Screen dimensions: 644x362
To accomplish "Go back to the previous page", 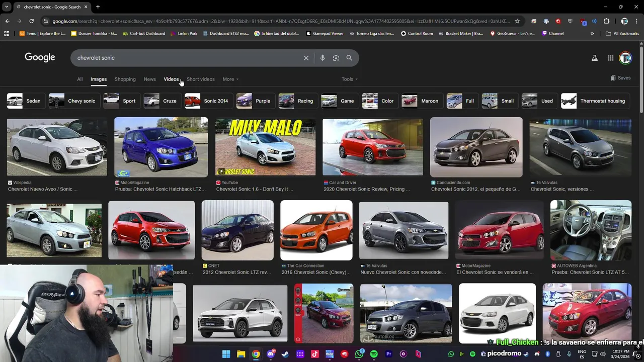I will [x=7, y=21].
